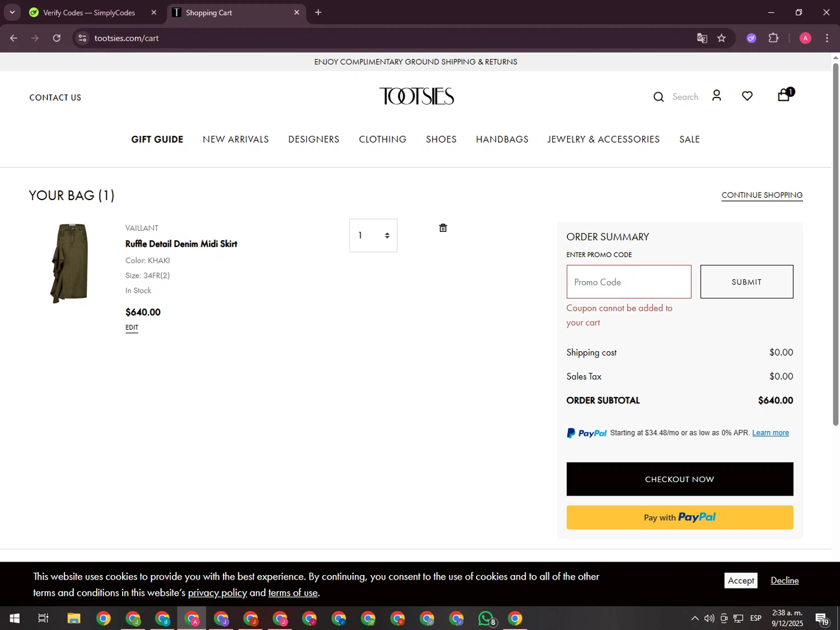
Task: Open the Chrome profile avatar
Action: (x=805, y=38)
